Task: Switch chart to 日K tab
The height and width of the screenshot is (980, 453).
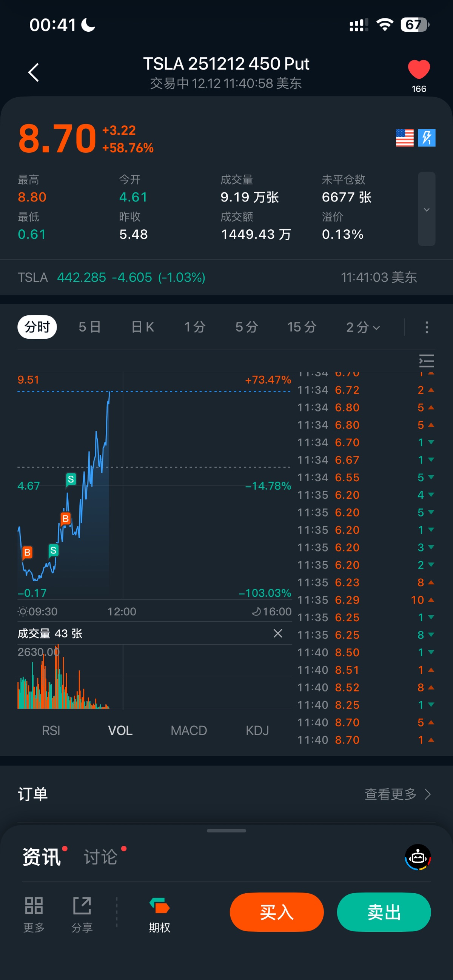Action: tap(143, 327)
